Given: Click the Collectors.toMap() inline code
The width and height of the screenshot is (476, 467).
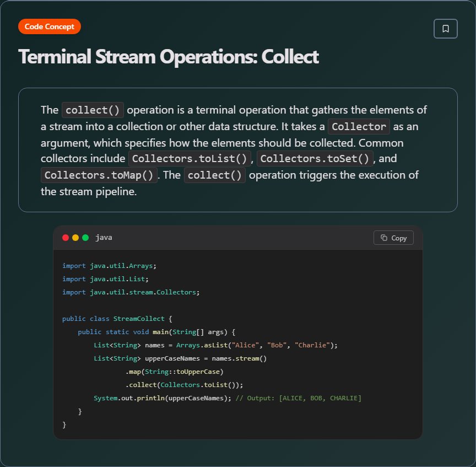Looking at the screenshot, I should tap(99, 175).
